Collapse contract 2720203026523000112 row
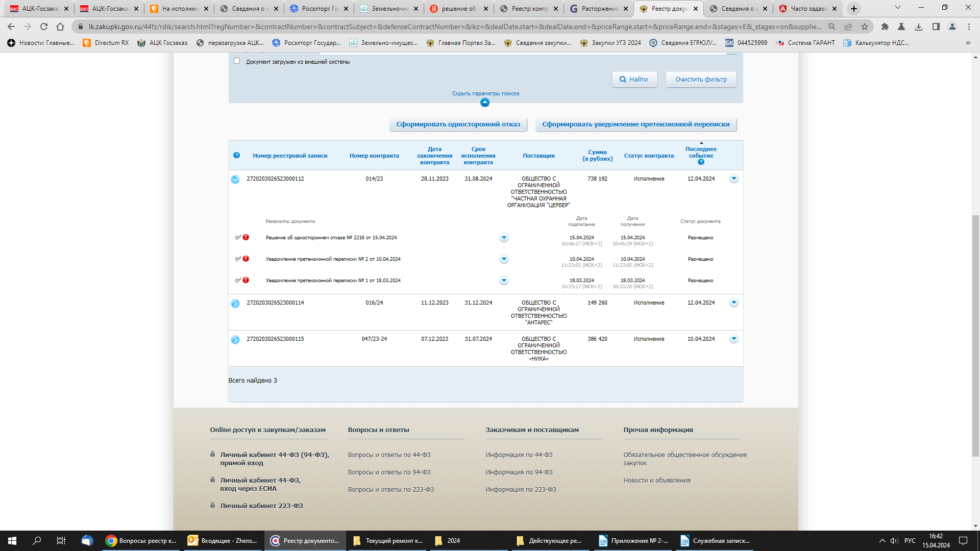 [x=235, y=180]
